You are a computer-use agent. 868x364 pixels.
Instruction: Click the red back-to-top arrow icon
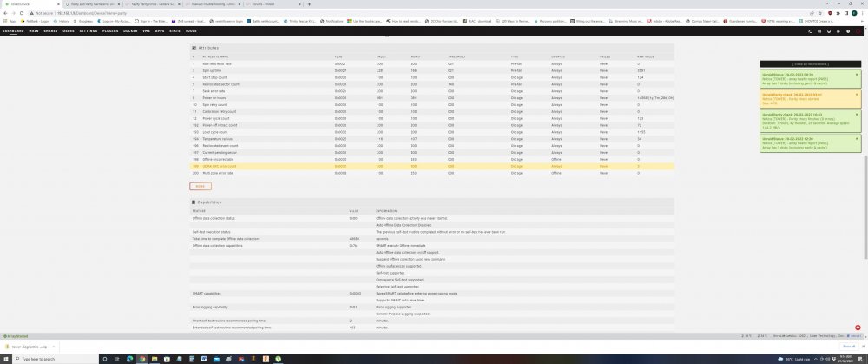pyautogui.click(x=858, y=328)
